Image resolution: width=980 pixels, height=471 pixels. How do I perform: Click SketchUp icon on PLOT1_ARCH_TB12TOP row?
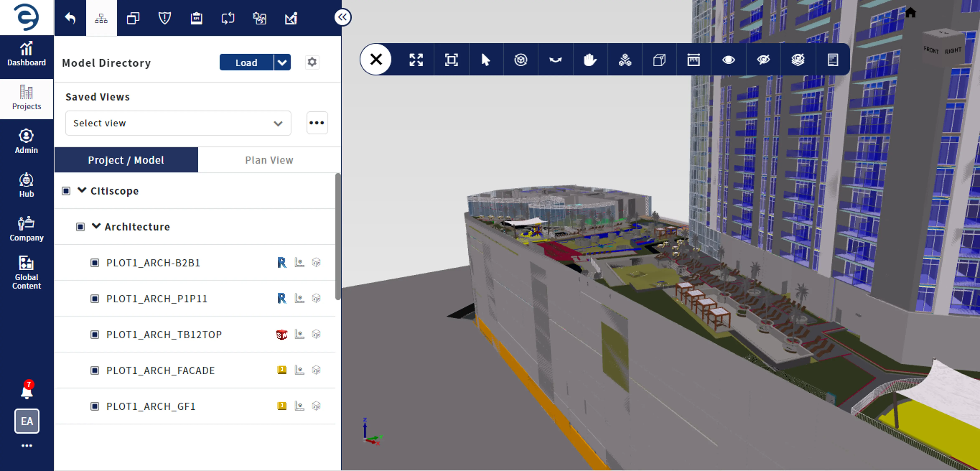(x=282, y=335)
